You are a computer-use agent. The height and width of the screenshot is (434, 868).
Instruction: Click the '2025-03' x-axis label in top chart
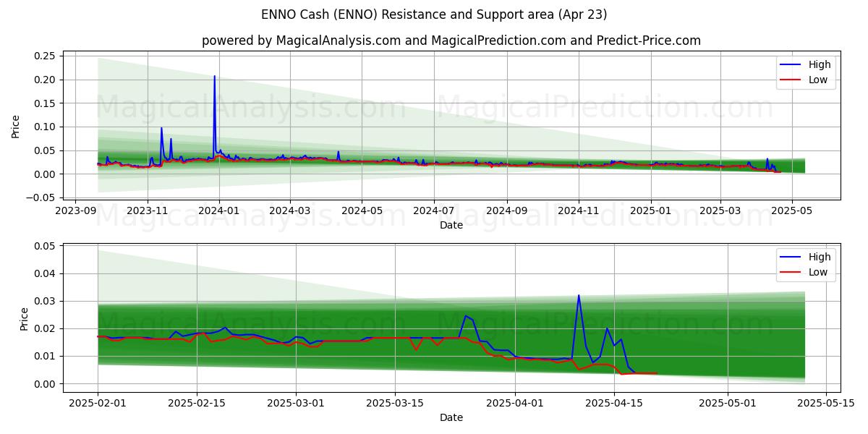pos(720,210)
